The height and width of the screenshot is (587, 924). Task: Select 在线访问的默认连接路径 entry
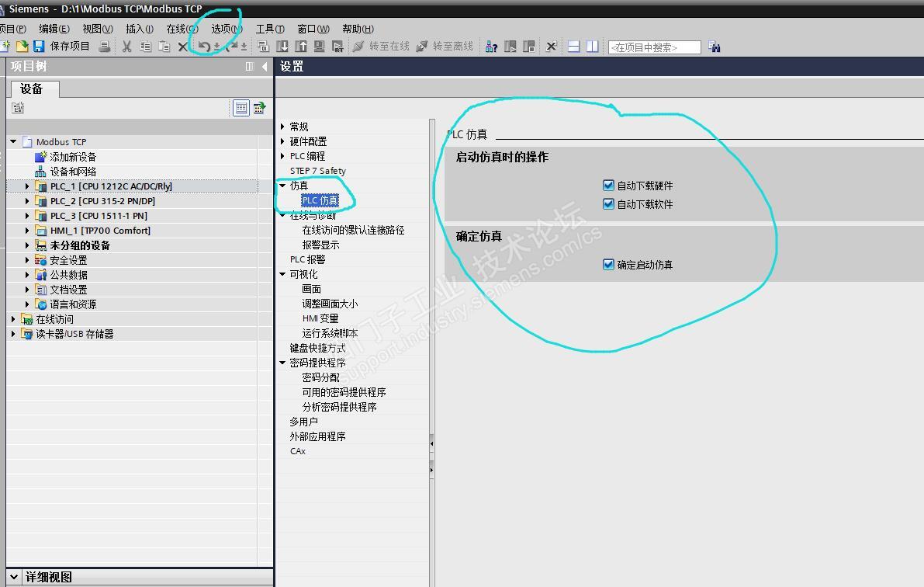coord(353,230)
